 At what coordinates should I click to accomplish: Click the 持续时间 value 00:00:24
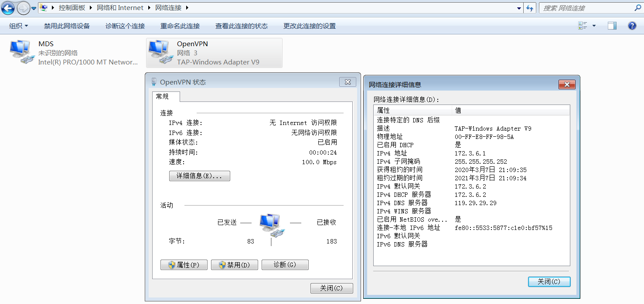coord(323,152)
